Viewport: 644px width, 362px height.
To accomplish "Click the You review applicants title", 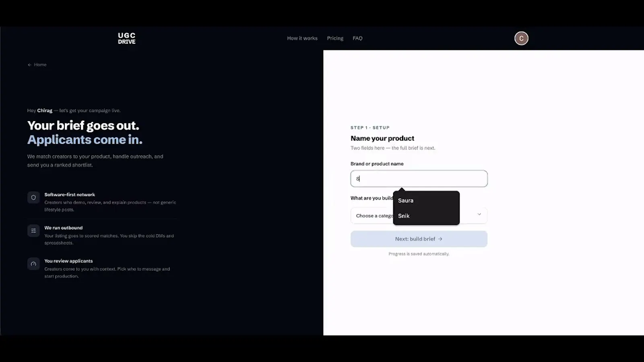I will 68,261.
